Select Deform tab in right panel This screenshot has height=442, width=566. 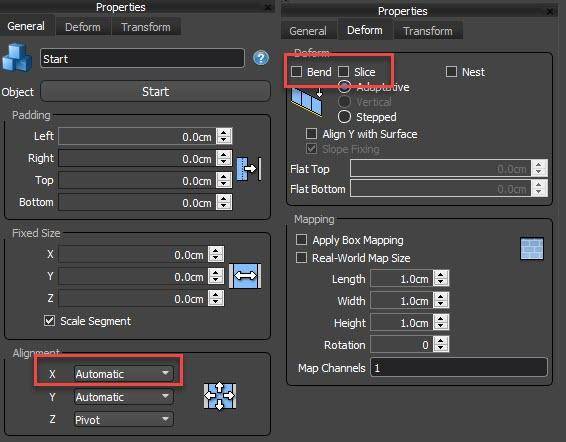tap(365, 30)
